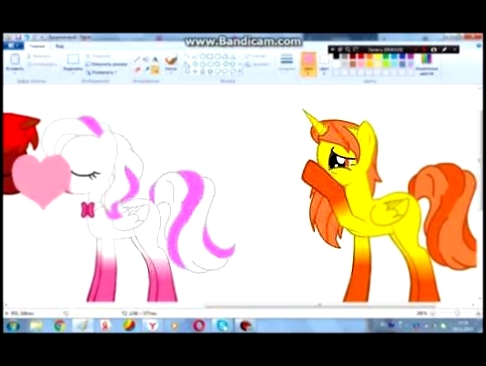Open the Brushes tool

tap(171, 63)
